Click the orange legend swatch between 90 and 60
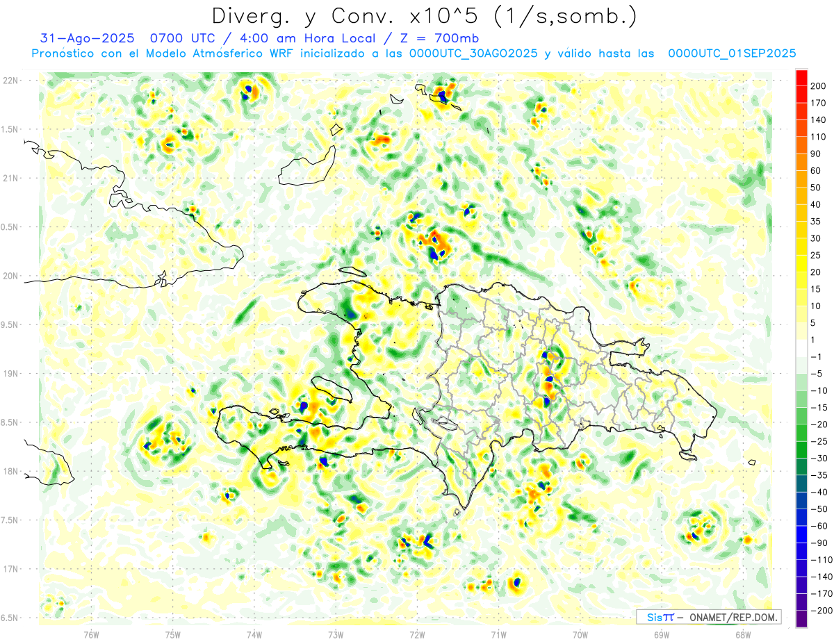Image resolution: width=834 pixels, height=644 pixels. 801,162
